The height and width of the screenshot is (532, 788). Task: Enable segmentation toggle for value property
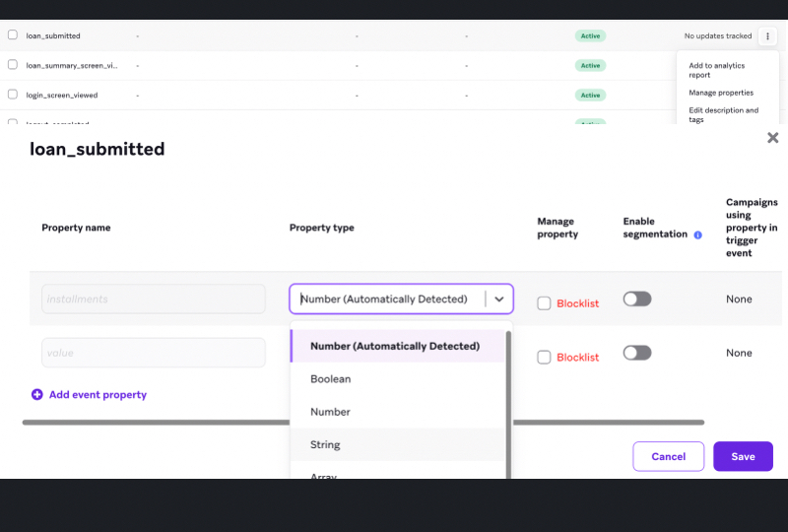(637, 353)
